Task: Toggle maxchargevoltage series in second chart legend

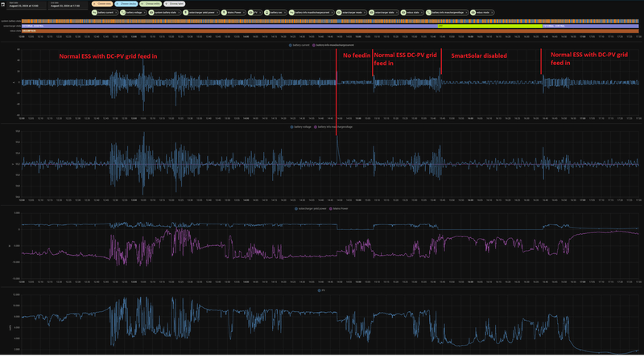Action: [333, 127]
